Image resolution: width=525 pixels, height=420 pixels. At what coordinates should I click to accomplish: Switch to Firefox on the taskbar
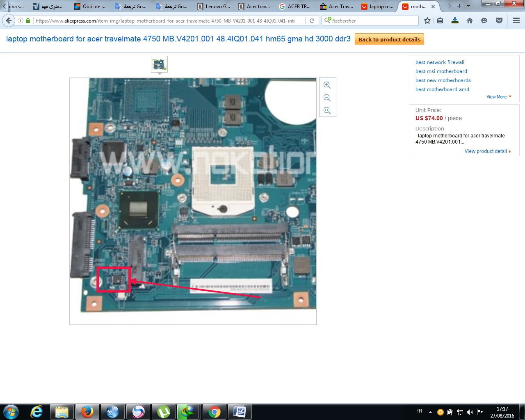click(87, 412)
